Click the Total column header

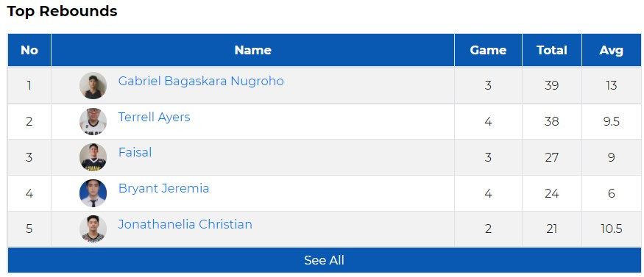point(551,50)
